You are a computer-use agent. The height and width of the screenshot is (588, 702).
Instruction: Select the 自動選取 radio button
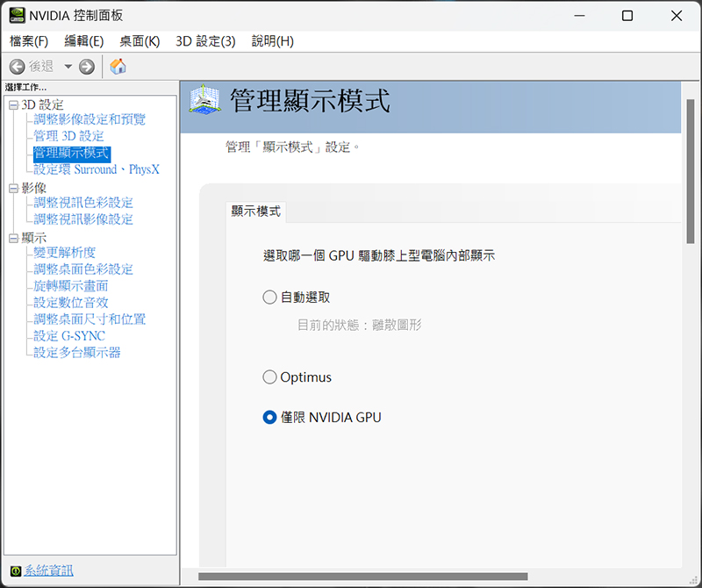pos(269,298)
